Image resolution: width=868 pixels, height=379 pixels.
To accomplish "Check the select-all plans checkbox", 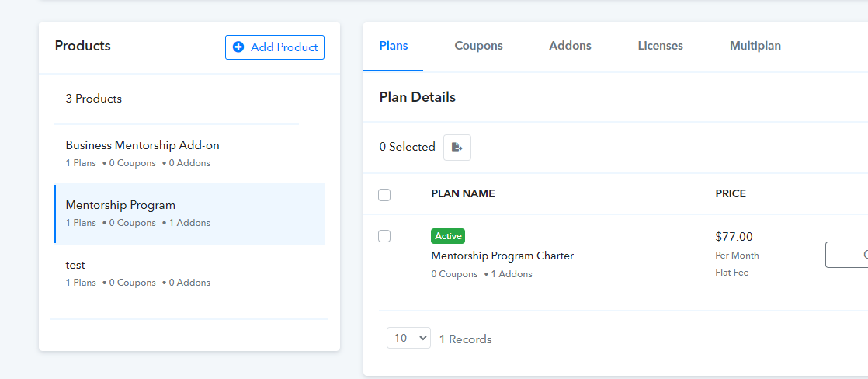I will point(384,194).
